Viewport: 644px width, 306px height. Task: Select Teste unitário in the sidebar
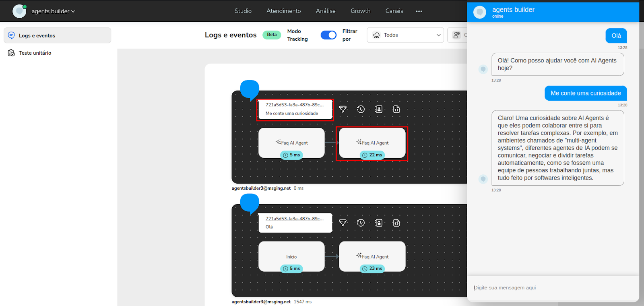35,53
